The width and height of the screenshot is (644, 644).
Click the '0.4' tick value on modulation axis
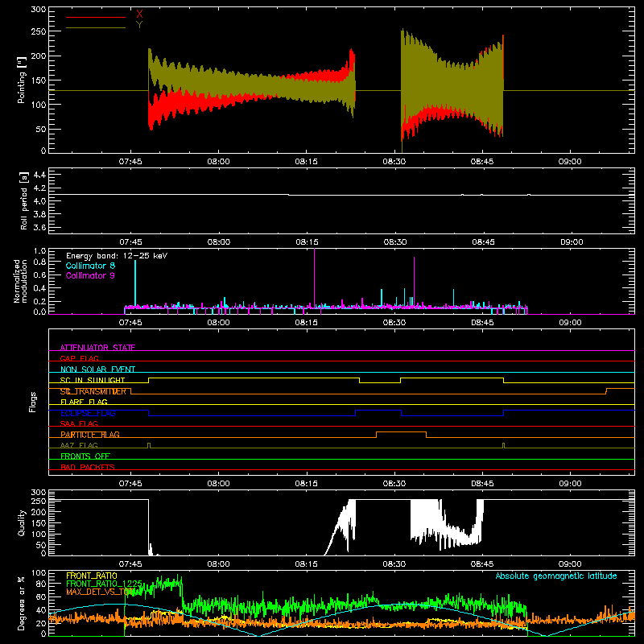(39, 288)
